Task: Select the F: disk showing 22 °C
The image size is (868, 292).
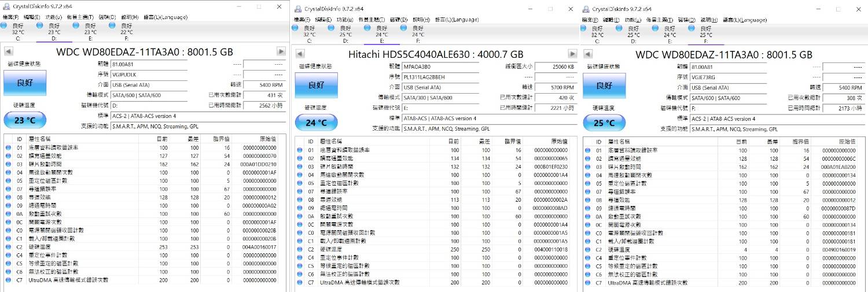Action: (112, 26)
